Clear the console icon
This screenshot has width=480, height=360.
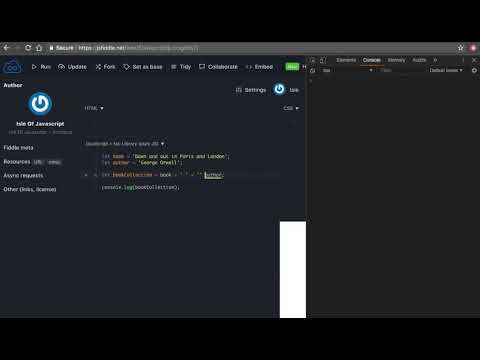(x=312, y=70)
